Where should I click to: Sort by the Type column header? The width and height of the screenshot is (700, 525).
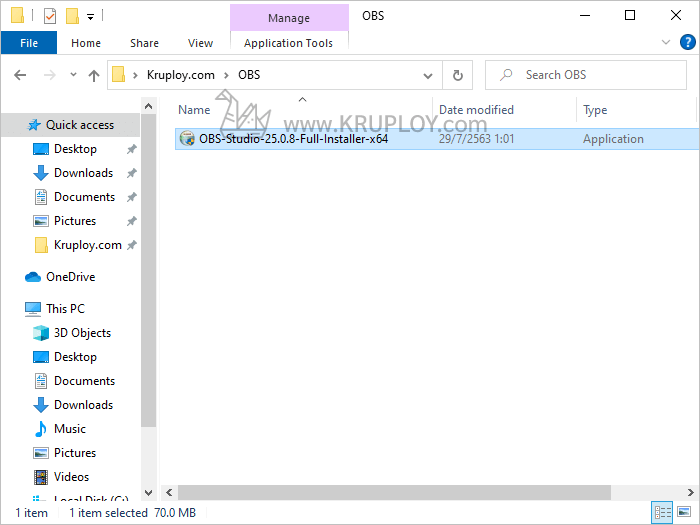(595, 110)
